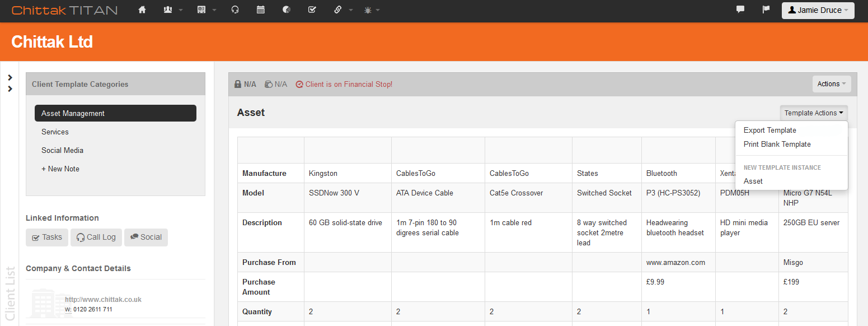Click the SSDNow 300 V model cell
The width and height of the screenshot is (868, 326).
pos(348,198)
